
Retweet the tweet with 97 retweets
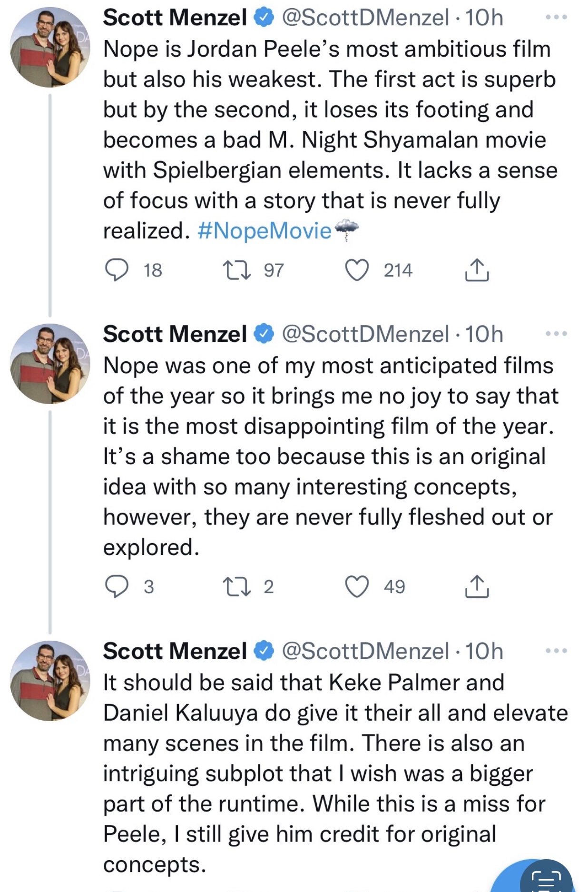[x=237, y=270]
